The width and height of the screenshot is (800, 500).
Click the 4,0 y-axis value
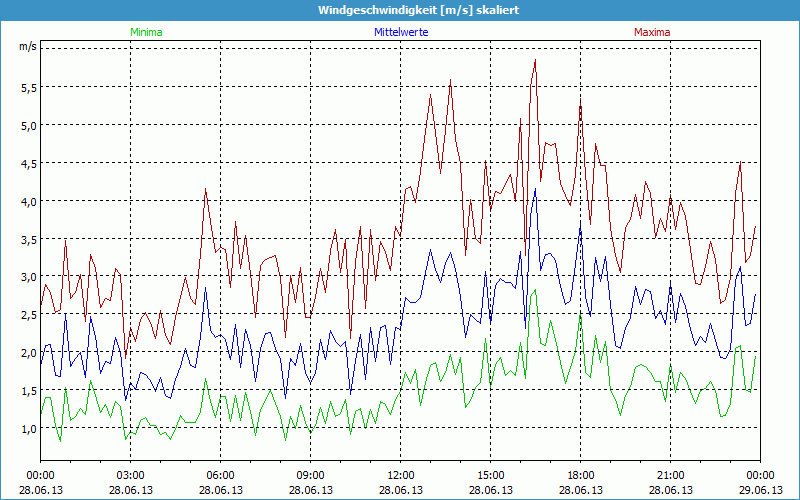point(28,201)
